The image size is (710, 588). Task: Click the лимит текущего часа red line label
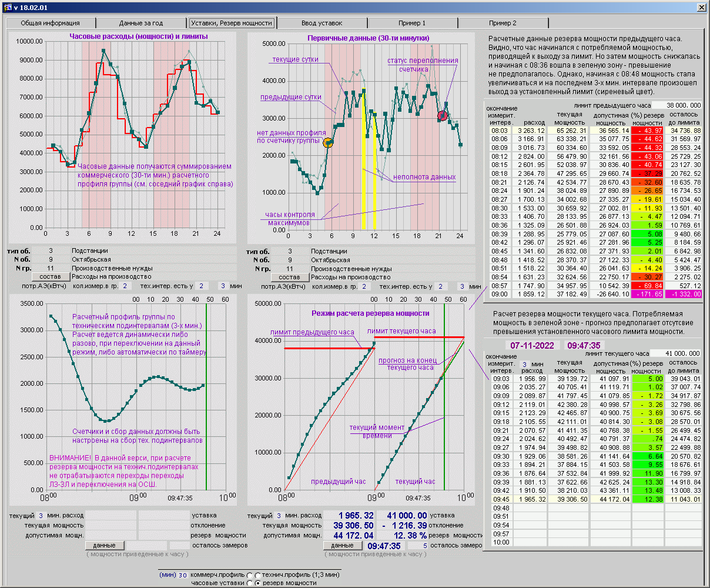click(x=402, y=331)
